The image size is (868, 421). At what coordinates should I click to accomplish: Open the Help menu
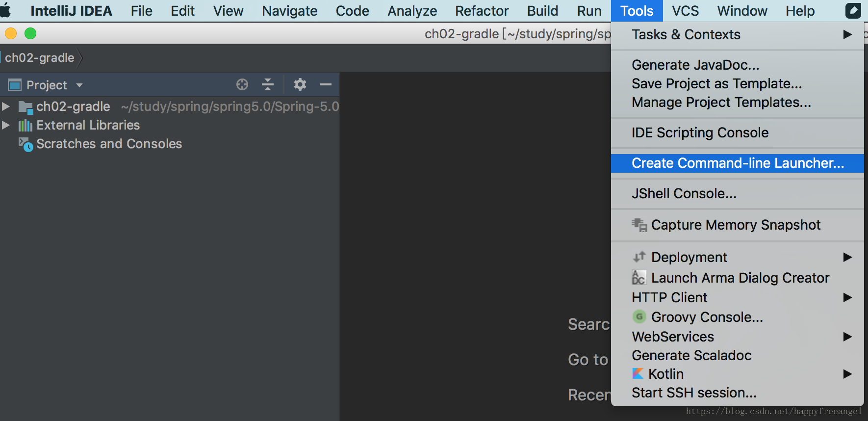[x=800, y=11]
